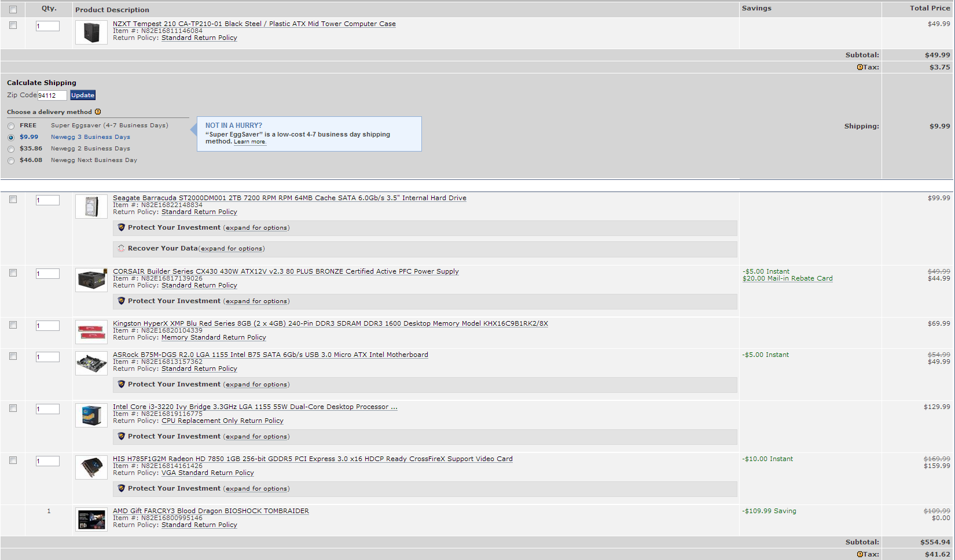Open the ASRock motherboard thumbnail
Image resolution: width=955 pixels, height=560 pixels.
click(91, 363)
